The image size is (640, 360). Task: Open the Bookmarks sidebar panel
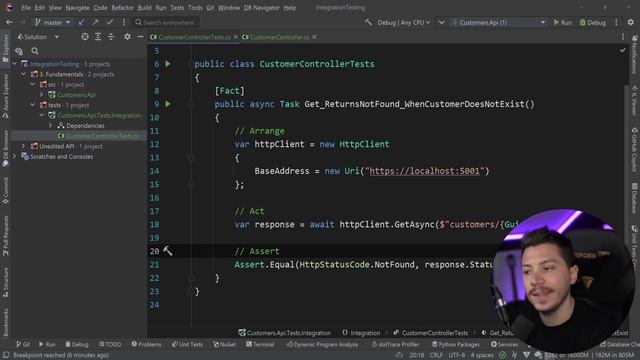tap(5, 322)
